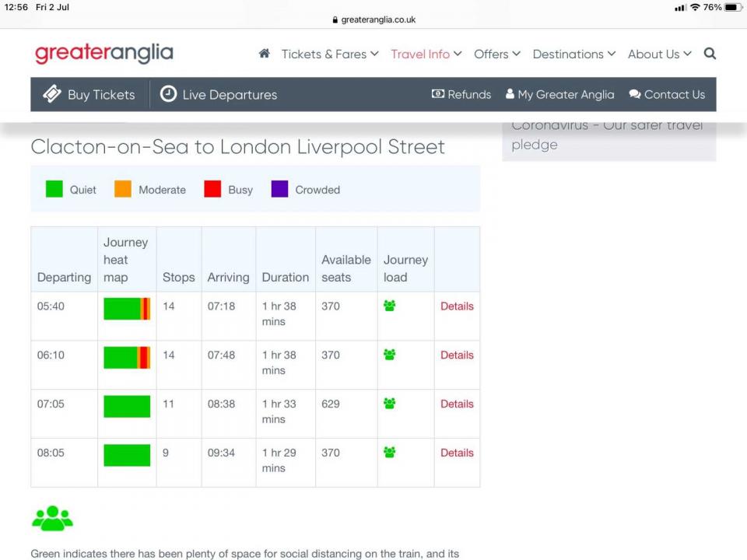Expand the Destinations menu

574,54
